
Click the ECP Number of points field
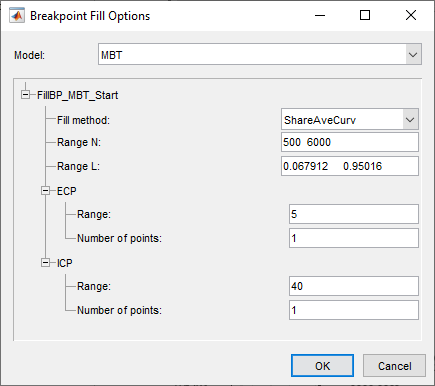pos(354,238)
